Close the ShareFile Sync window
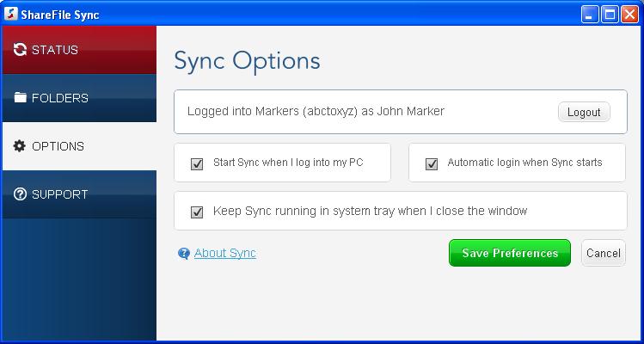The height and width of the screenshot is (344, 644). click(x=629, y=15)
